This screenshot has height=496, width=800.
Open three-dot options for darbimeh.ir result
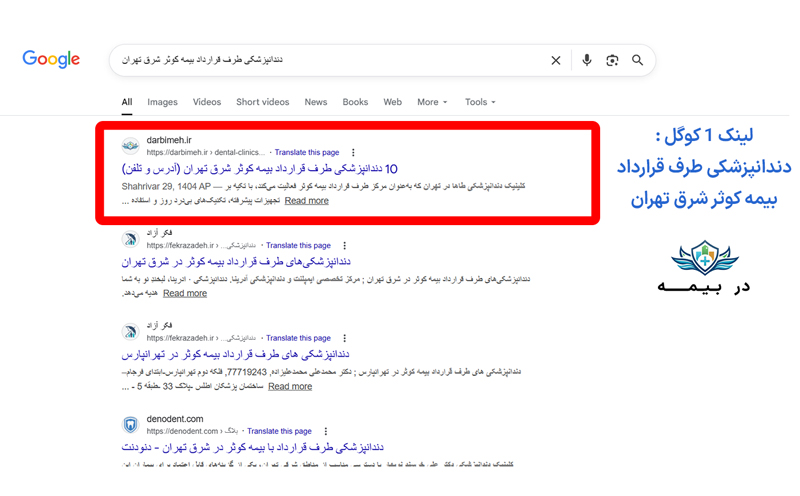(x=353, y=152)
